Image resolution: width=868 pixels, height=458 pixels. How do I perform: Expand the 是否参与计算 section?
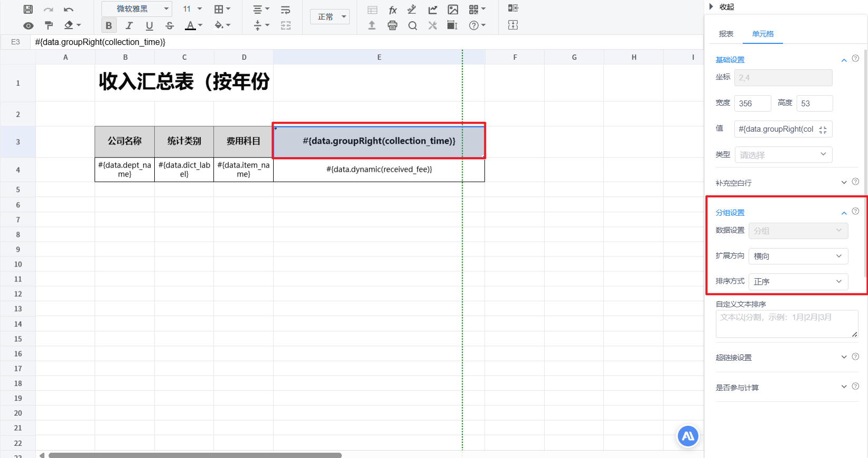(844, 387)
